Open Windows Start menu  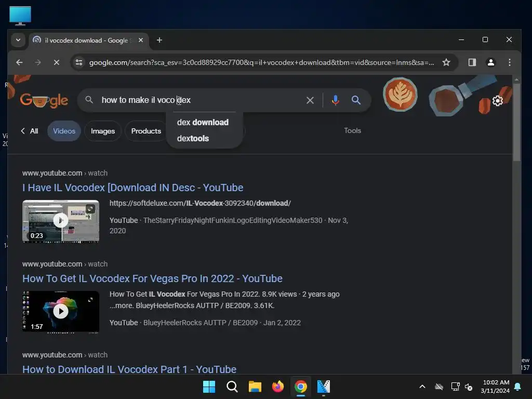click(x=209, y=387)
